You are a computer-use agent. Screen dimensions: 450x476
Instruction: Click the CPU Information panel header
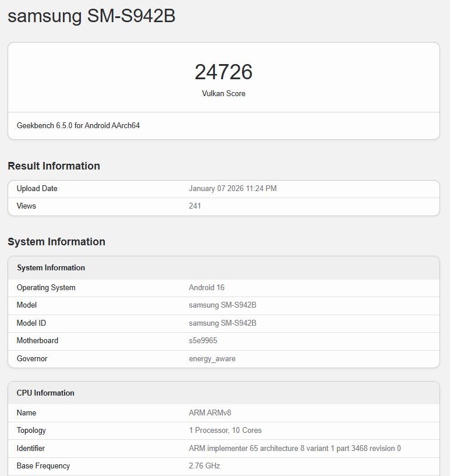coord(45,393)
